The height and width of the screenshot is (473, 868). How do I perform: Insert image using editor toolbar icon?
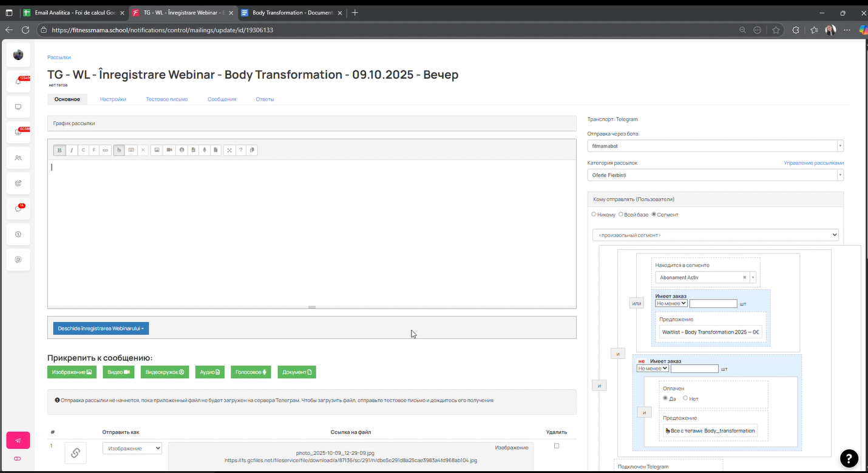[157, 150]
